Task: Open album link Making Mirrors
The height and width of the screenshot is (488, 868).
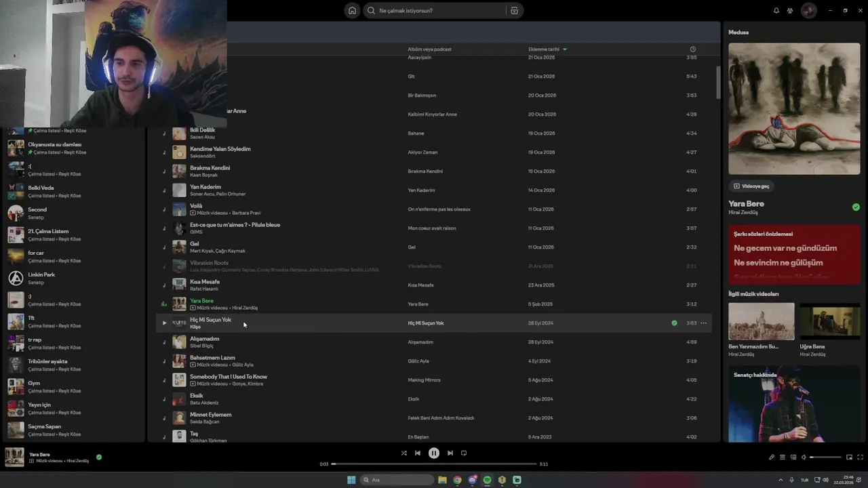Action: point(424,380)
